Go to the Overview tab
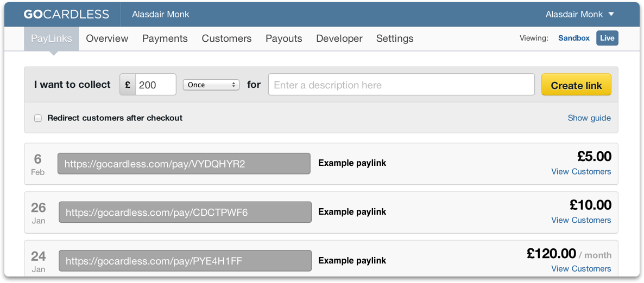 pyautogui.click(x=107, y=38)
